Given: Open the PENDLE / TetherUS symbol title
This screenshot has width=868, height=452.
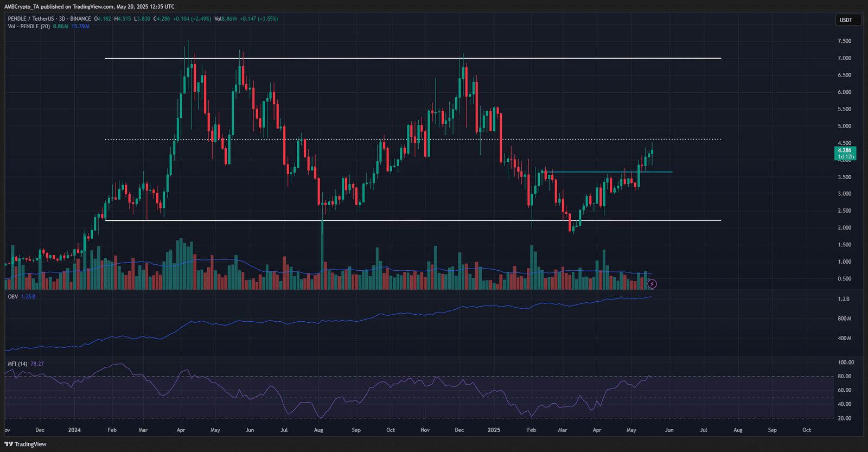Looking at the screenshot, I should tap(31, 18).
